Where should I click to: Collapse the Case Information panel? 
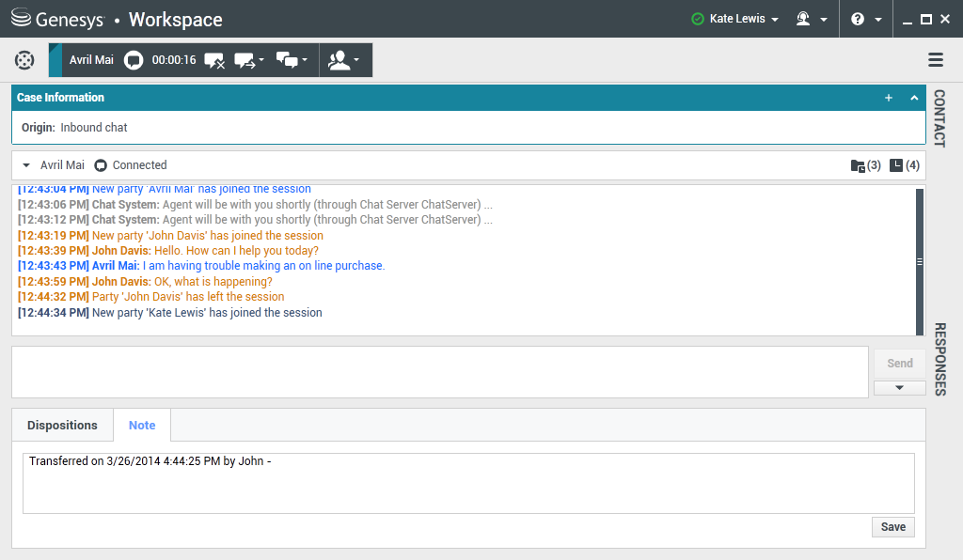[914, 98]
